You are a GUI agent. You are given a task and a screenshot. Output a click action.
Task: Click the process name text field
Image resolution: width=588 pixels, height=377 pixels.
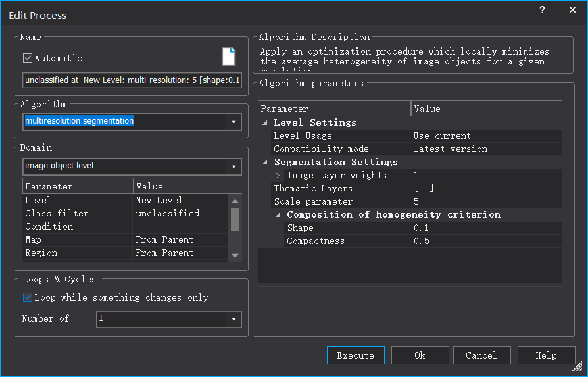(132, 80)
